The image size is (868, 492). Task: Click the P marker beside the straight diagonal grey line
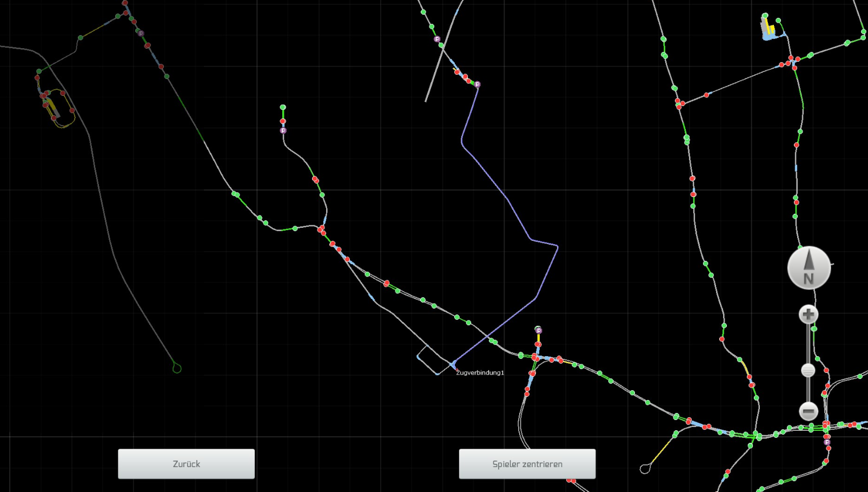pos(437,39)
